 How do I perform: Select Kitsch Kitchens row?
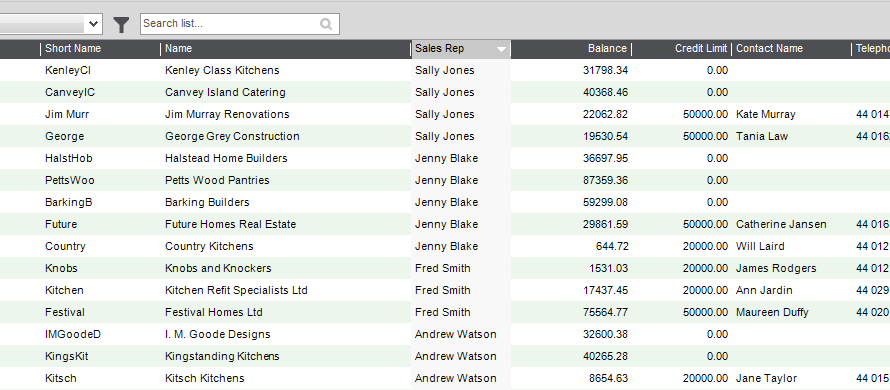(x=445, y=378)
